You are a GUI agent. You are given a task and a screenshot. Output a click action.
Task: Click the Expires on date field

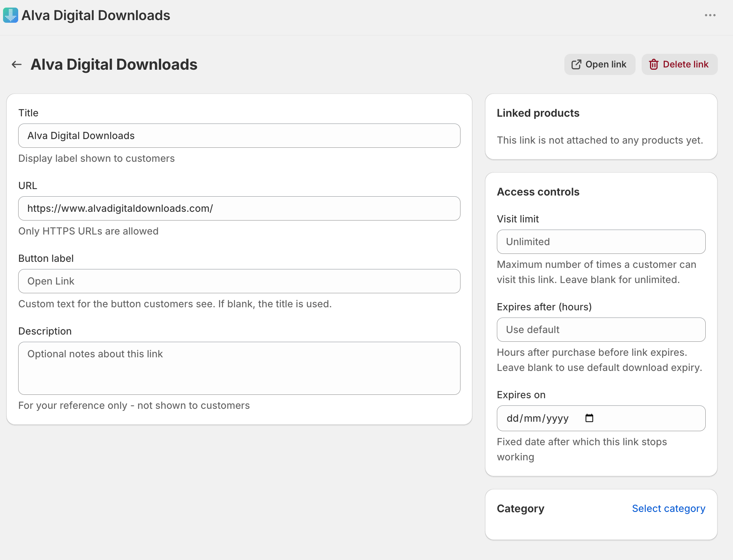[601, 418]
